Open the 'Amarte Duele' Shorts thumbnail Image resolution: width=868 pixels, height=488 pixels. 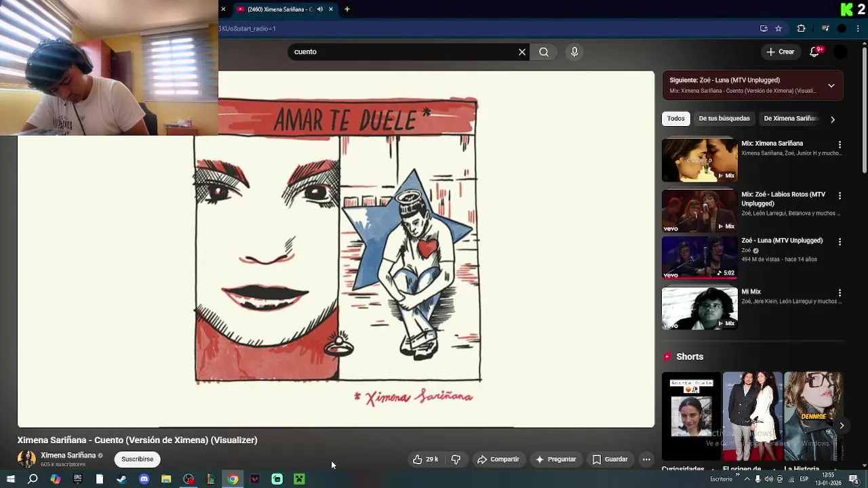691,416
